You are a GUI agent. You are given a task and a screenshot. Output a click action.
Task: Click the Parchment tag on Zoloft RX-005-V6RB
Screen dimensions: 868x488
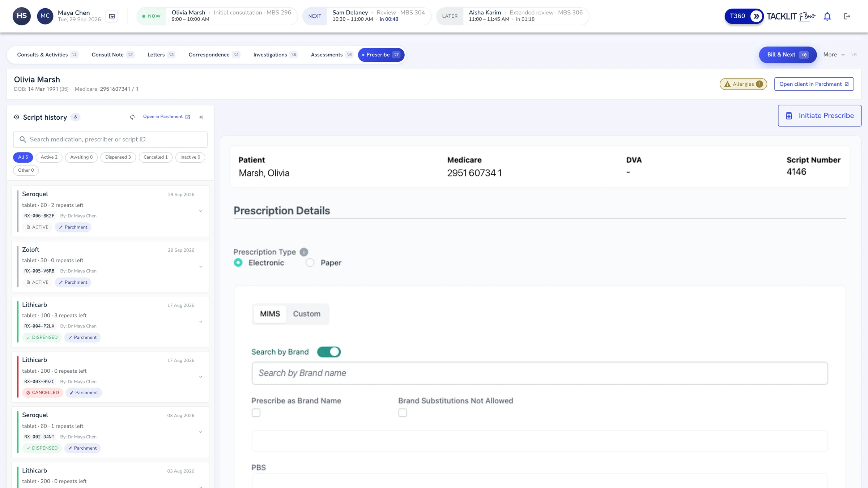(73, 282)
